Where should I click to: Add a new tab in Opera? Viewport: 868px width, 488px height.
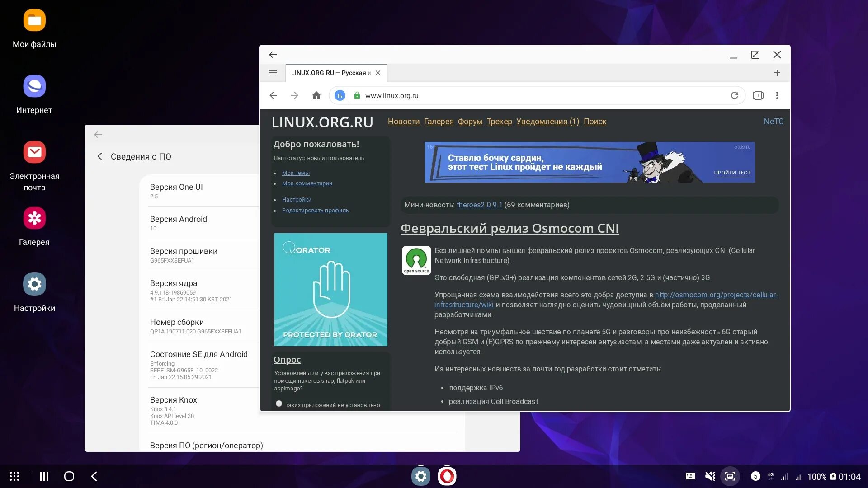777,73
